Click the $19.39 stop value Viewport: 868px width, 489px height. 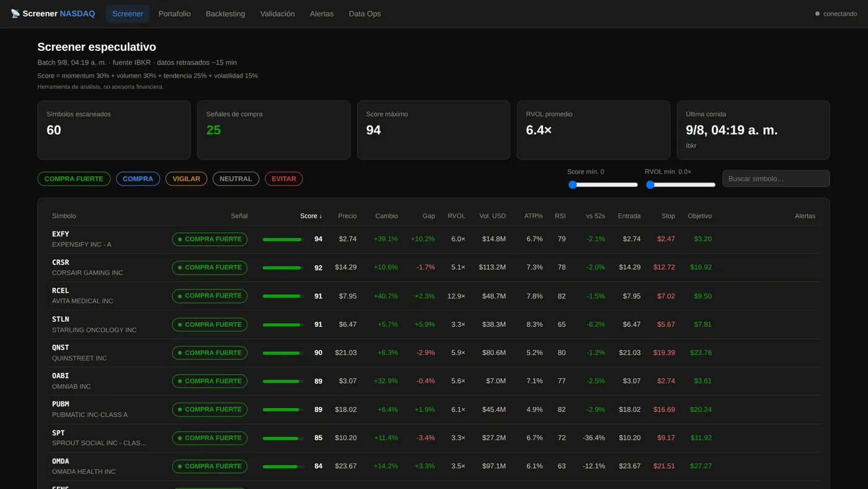tap(664, 352)
